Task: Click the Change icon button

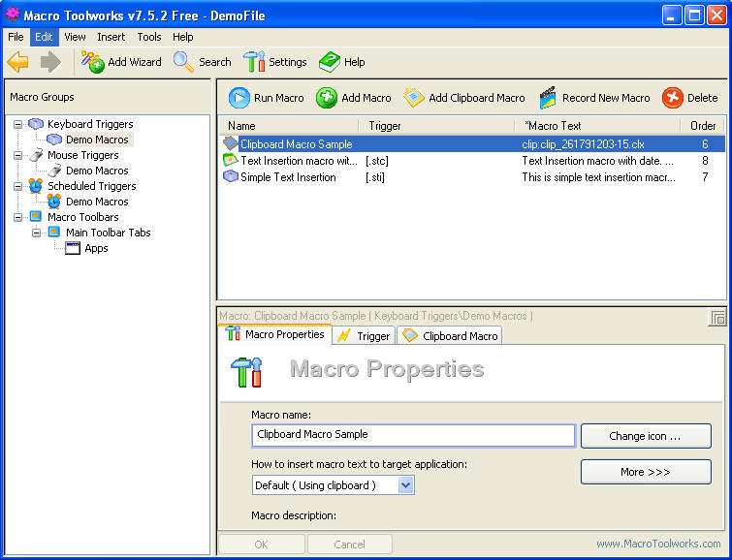Action: coord(645,436)
